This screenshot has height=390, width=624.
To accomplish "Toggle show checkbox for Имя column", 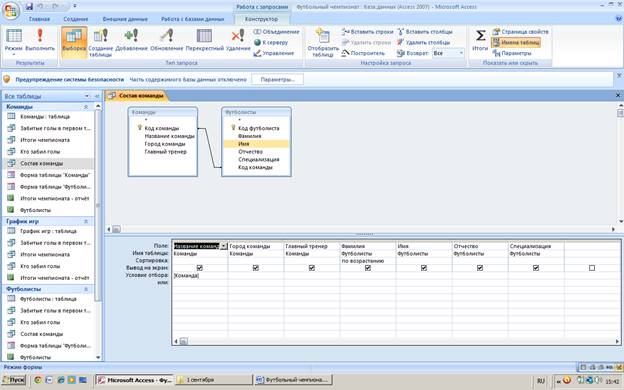I will tap(424, 268).
